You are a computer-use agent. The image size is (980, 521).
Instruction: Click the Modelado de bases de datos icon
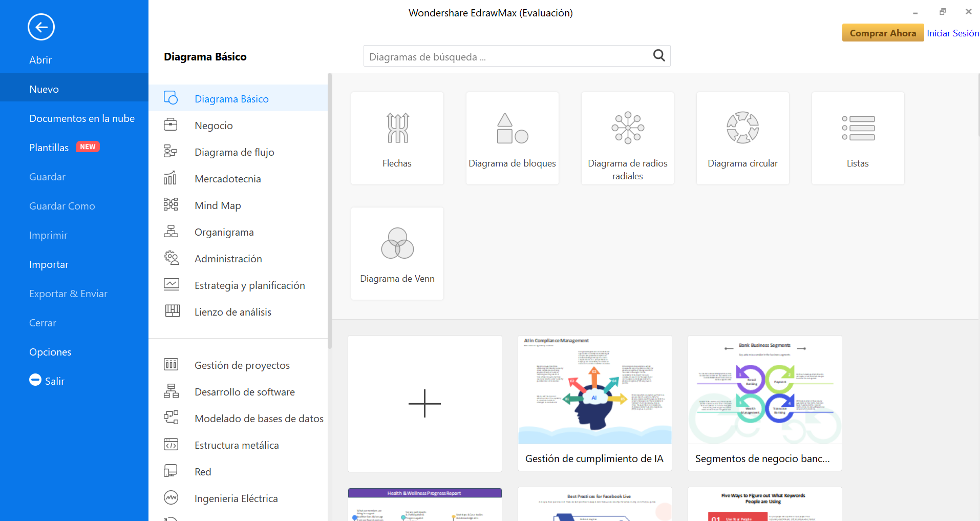click(x=171, y=418)
